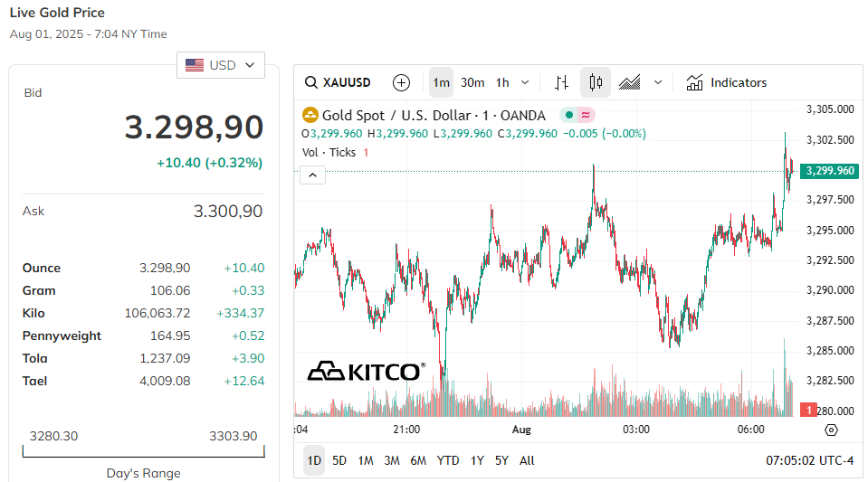Open the XAUUSD symbol search
The image size is (868, 482).
tap(338, 82)
